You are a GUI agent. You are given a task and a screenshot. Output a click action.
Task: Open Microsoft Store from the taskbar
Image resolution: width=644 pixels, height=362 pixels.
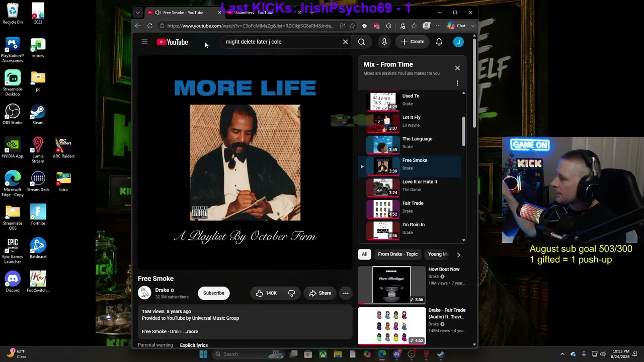coord(308,354)
